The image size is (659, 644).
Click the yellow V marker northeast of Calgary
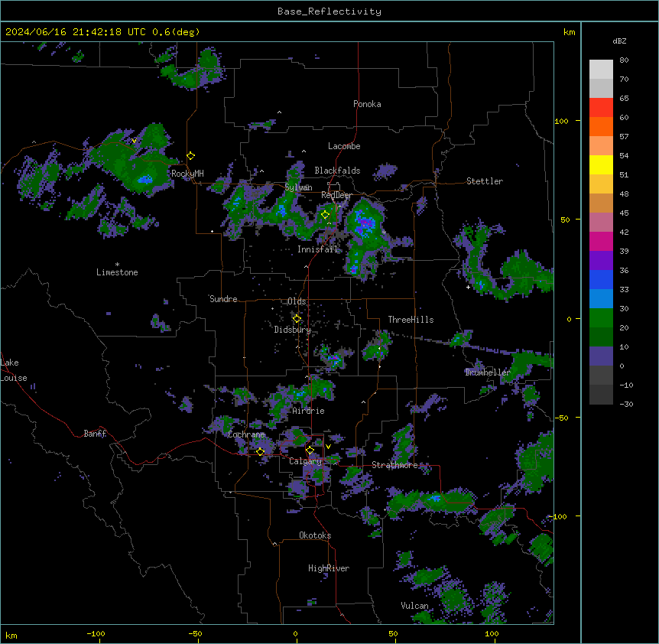tap(328, 447)
